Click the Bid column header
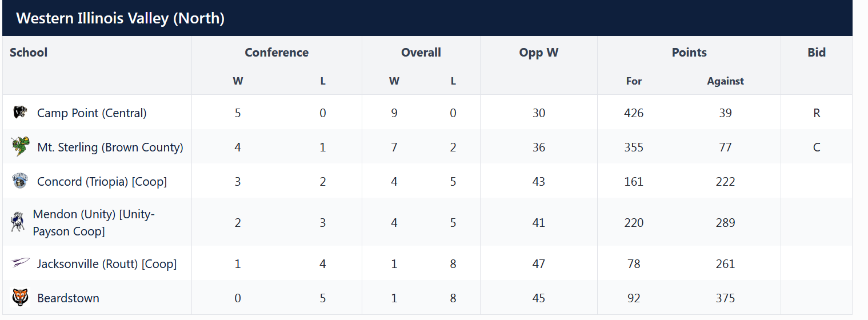 817,53
